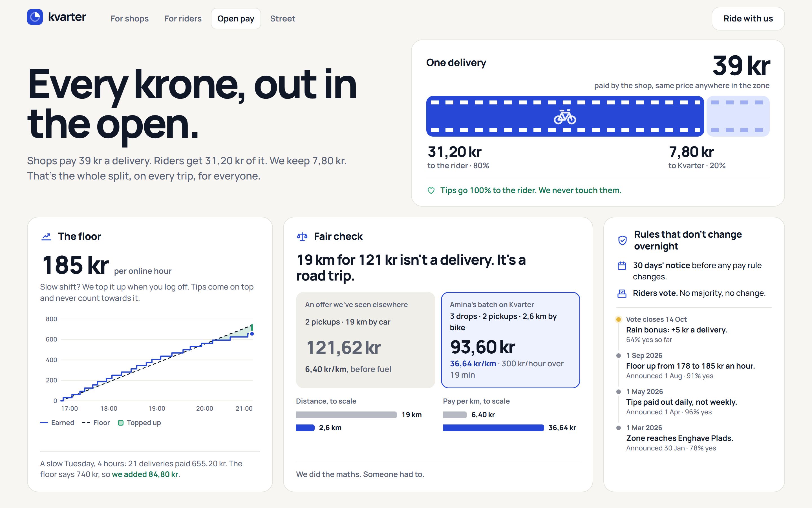The image size is (812, 508).
Task: Click the calendar icon beside 30 days' notice
Action: pos(622,266)
